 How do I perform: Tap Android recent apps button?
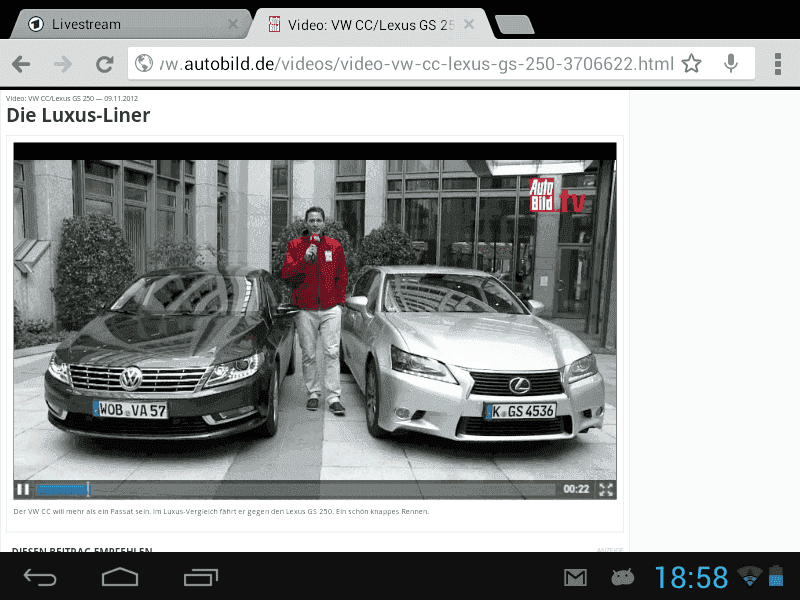(201, 577)
